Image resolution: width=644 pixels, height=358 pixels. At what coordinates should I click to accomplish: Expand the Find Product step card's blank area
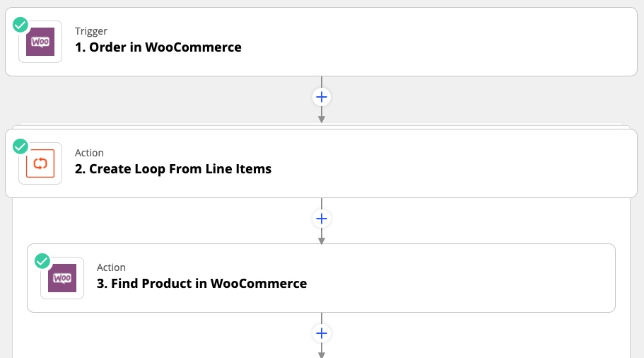(x=459, y=279)
